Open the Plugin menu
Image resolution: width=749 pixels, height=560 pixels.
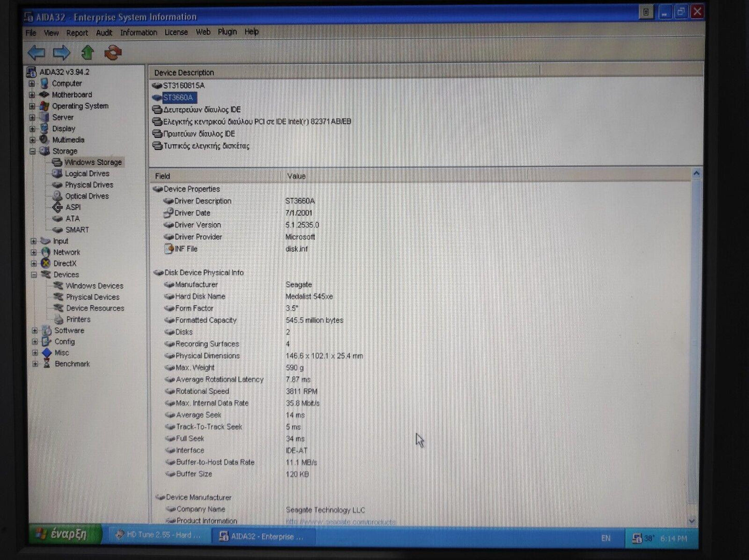point(227,32)
